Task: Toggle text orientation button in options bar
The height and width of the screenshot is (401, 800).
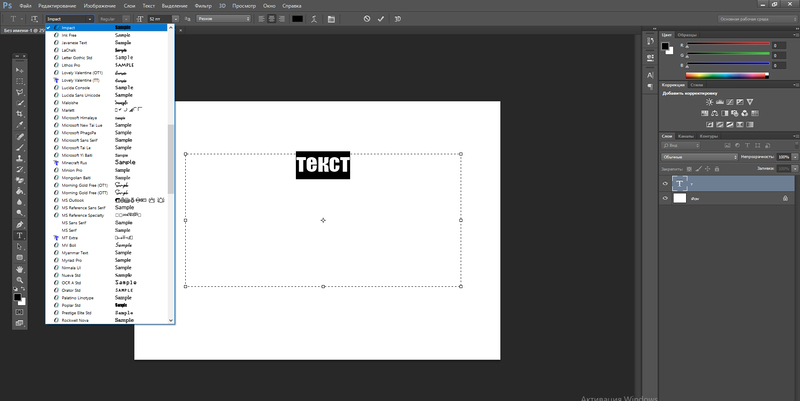Action: 36,18
